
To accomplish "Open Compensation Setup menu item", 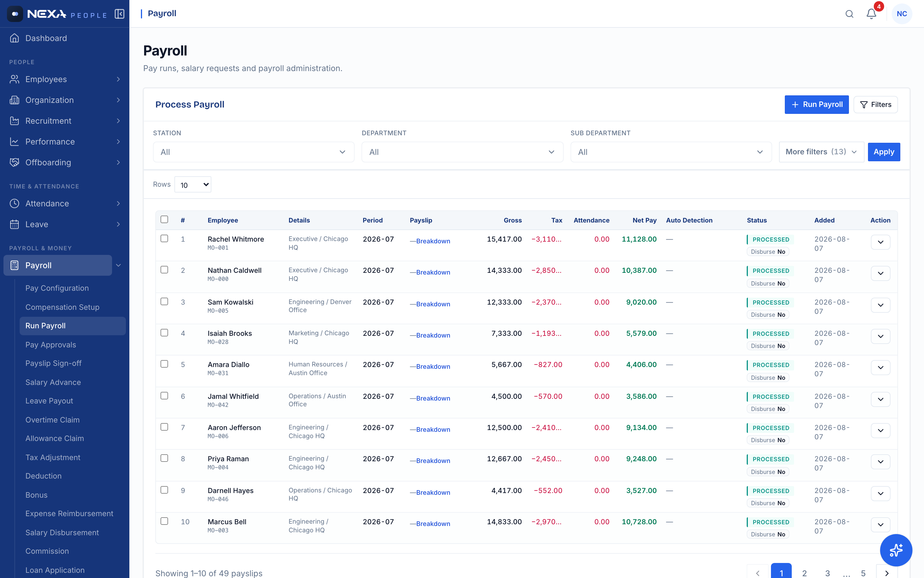I will click(x=62, y=307).
